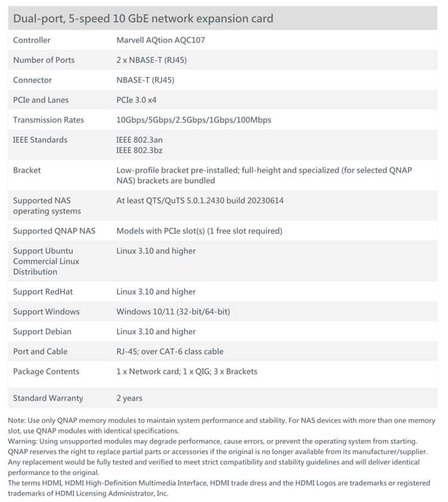Click the QNAP memory modules note paragraph

pos(222,426)
